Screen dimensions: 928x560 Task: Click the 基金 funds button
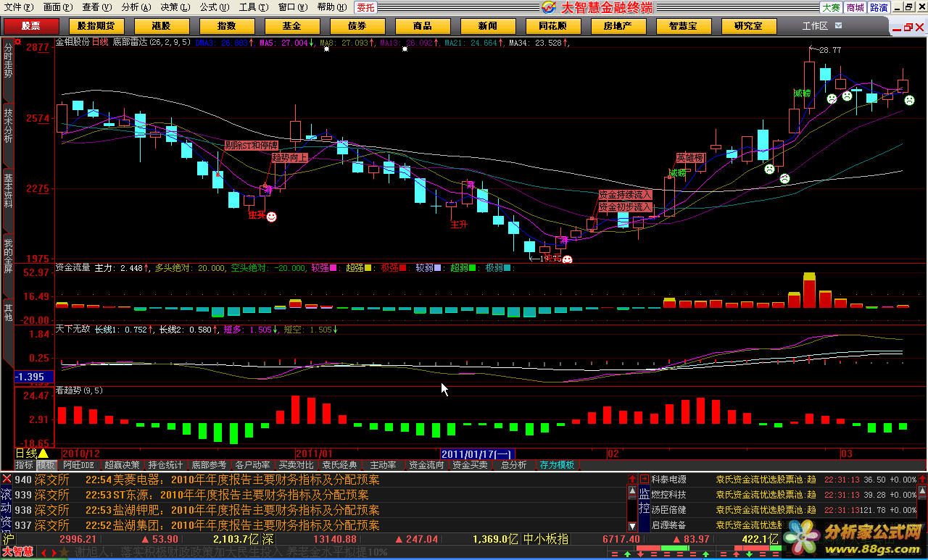tap(291, 26)
